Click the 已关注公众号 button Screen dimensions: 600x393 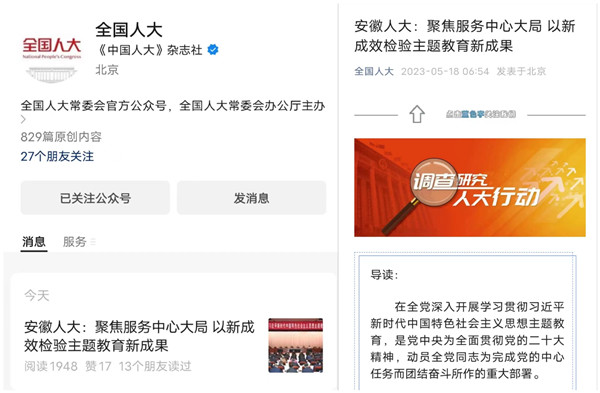pyautogui.click(x=95, y=198)
